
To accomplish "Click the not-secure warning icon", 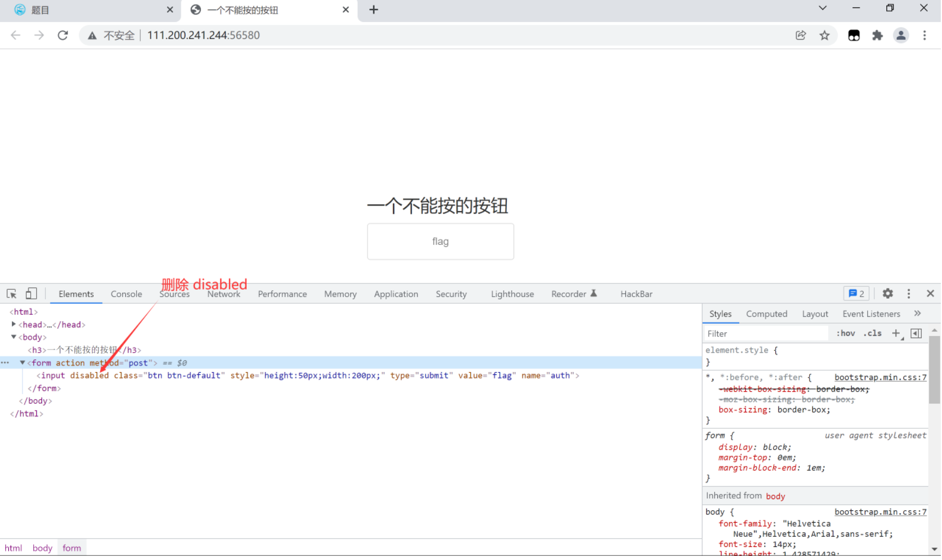I will pyautogui.click(x=92, y=36).
